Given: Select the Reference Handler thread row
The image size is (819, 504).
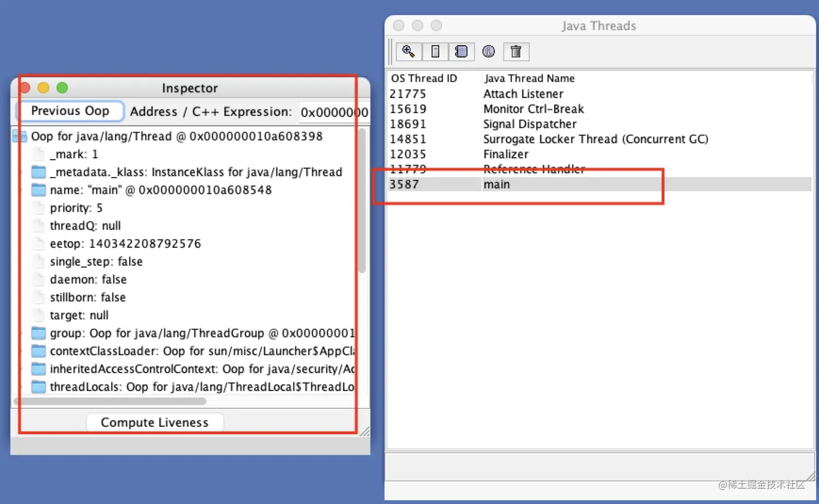Looking at the screenshot, I should click(600, 169).
